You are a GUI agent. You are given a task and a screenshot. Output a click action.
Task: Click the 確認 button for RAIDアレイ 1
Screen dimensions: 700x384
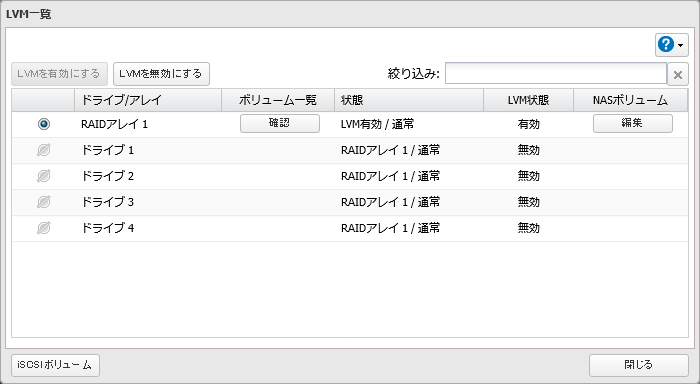coord(280,123)
